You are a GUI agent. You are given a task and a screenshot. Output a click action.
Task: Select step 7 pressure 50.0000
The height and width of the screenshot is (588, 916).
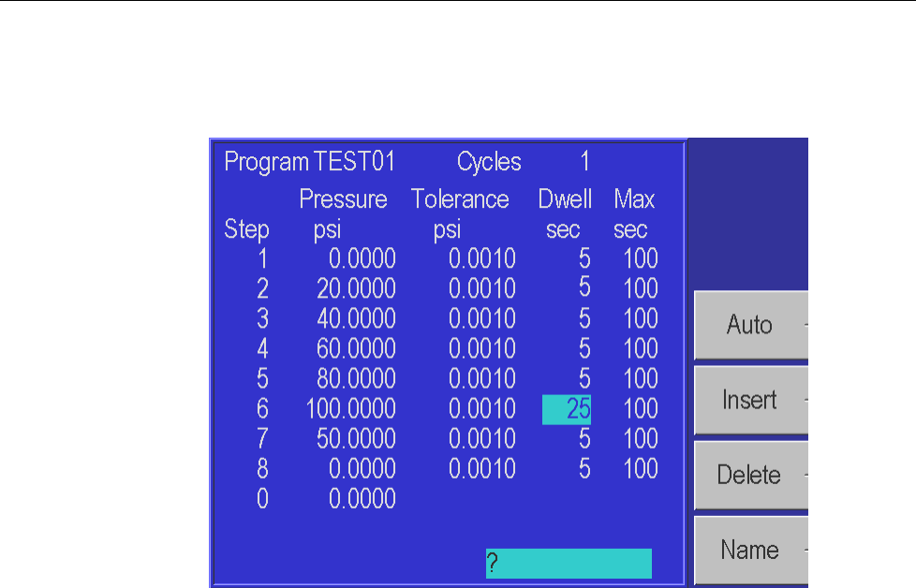(x=356, y=438)
